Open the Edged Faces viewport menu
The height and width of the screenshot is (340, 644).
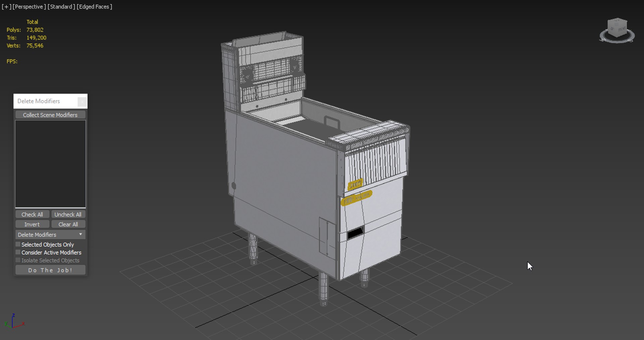94,7
